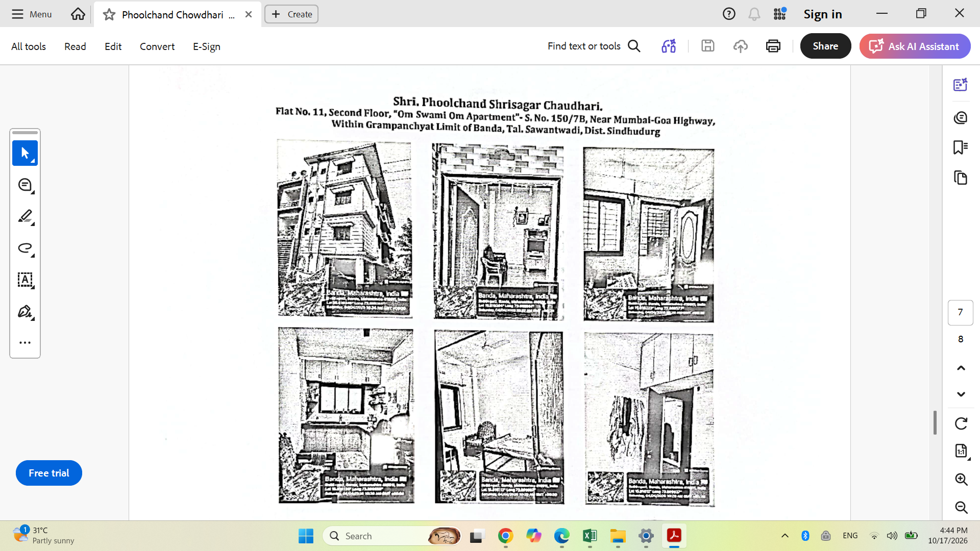Rotate the page view clockwise
980x551 pixels.
click(x=961, y=423)
